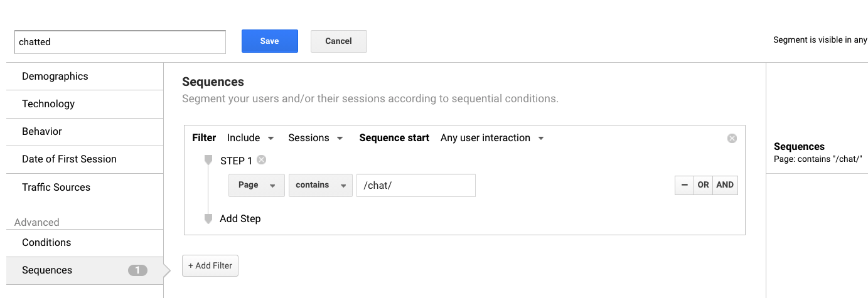Select the Technology section
The width and height of the screenshot is (868, 298).
tap(85, 104)
